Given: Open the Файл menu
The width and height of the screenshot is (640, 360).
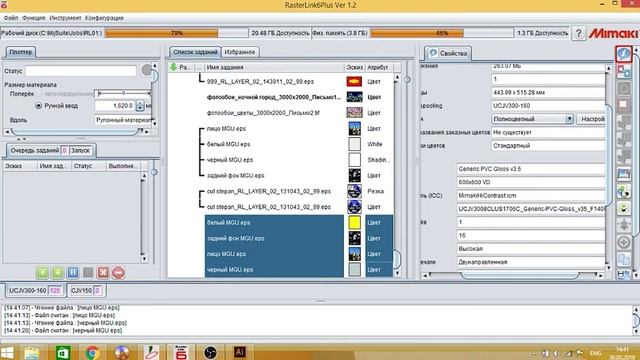Looking at the screenshot, I should [11, 18].
